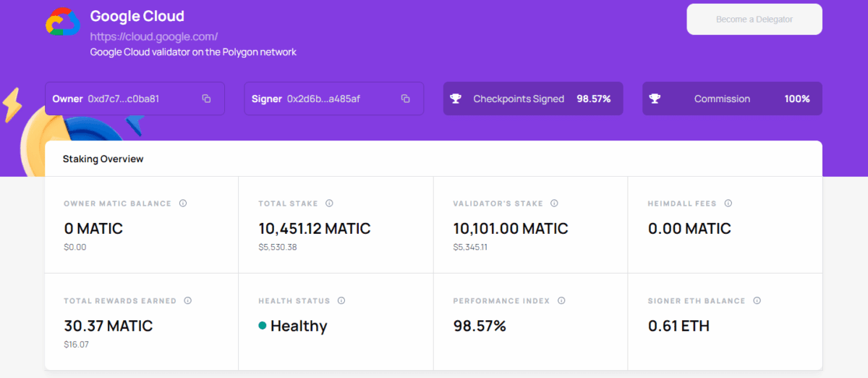Select the Staking Overview header
Image resolution: width=868 pixels, height=378 pixels.
103,159
